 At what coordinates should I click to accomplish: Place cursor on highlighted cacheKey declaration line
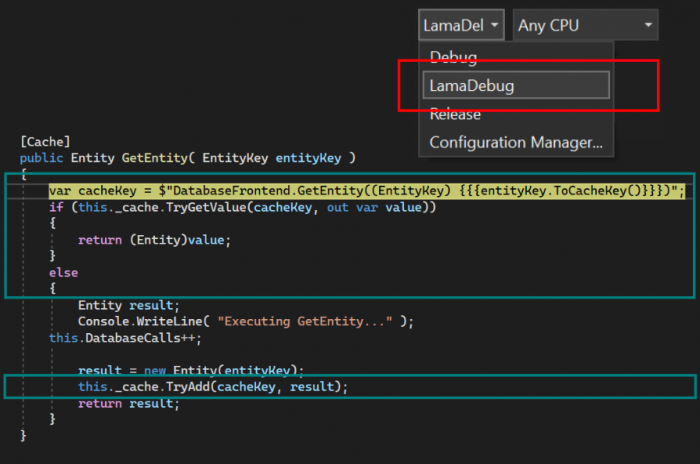point(366,191)
